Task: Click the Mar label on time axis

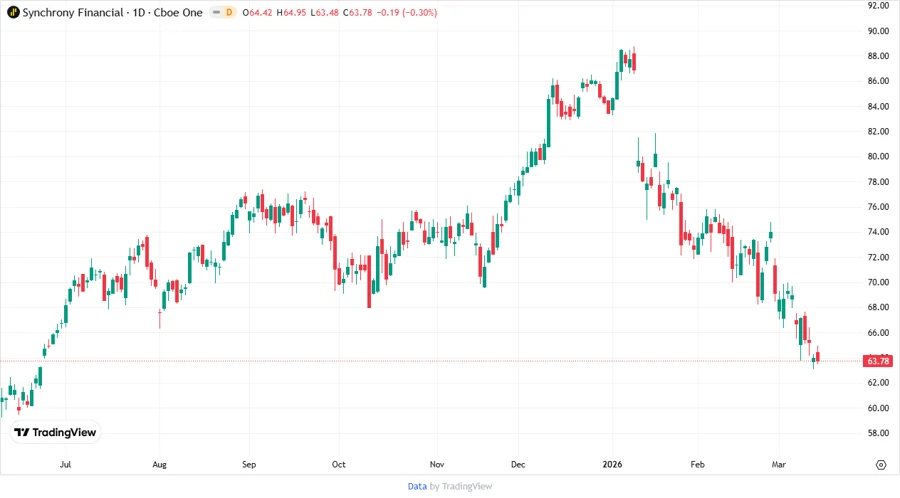Action: coord(778,464)
